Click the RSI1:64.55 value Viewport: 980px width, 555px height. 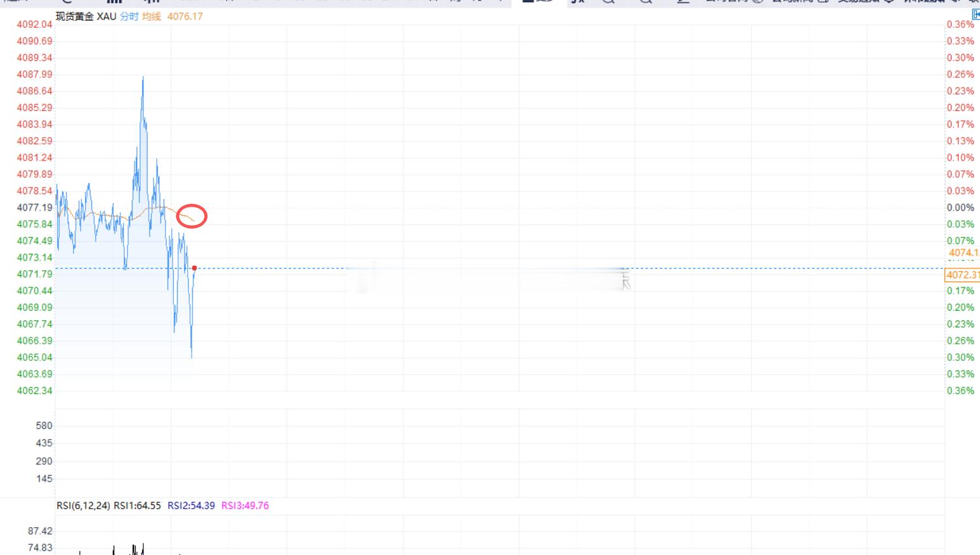point(137,506)
